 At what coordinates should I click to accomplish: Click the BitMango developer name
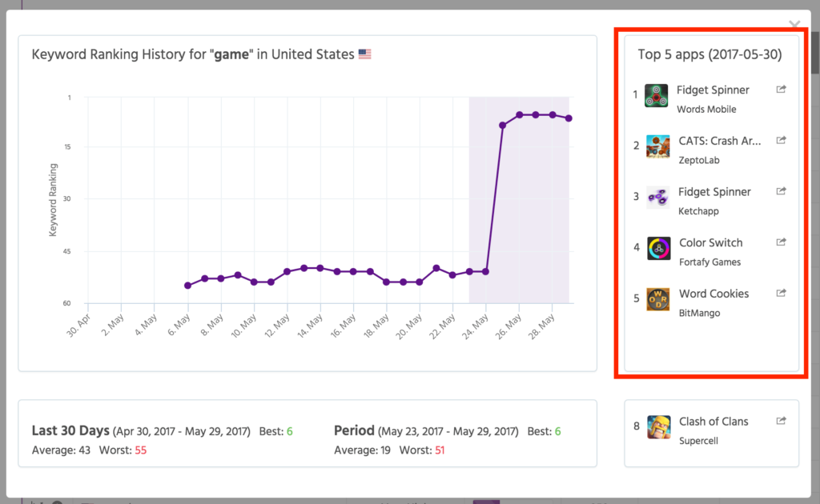pos(699,313)
